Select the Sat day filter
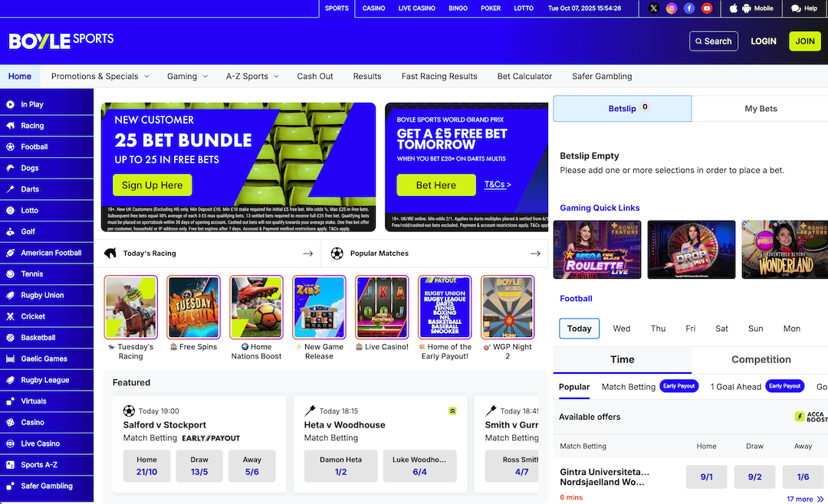This screenshot has width=828, height=504. point(721,329)
